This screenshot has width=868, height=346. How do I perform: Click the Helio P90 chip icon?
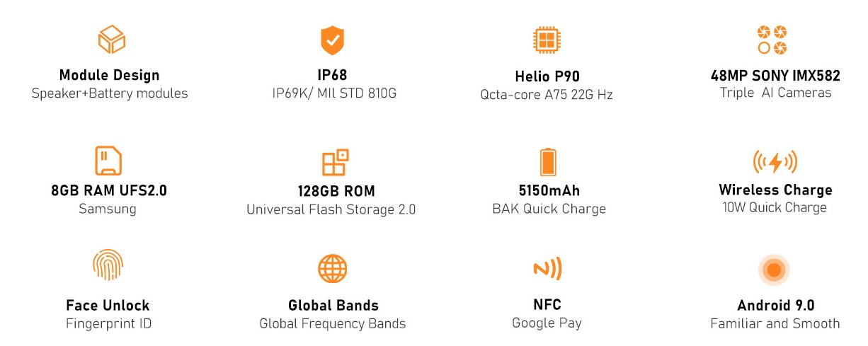[x=546, y=40]
